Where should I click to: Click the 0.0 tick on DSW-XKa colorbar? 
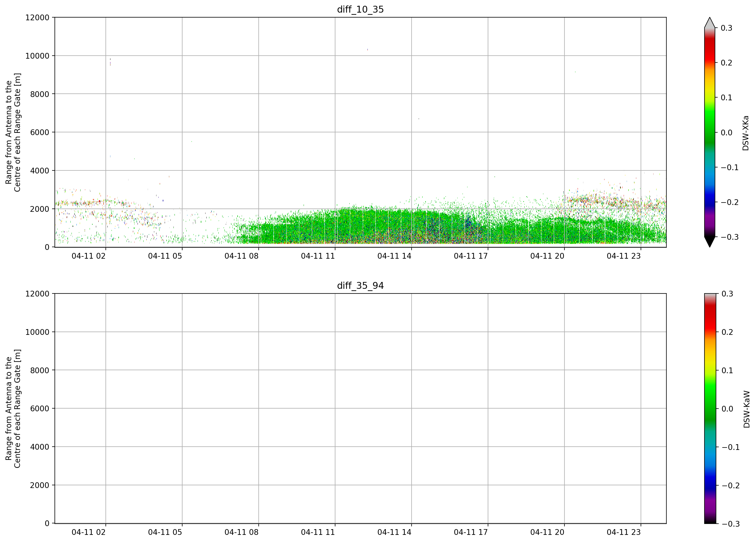[x=726, y=133]
